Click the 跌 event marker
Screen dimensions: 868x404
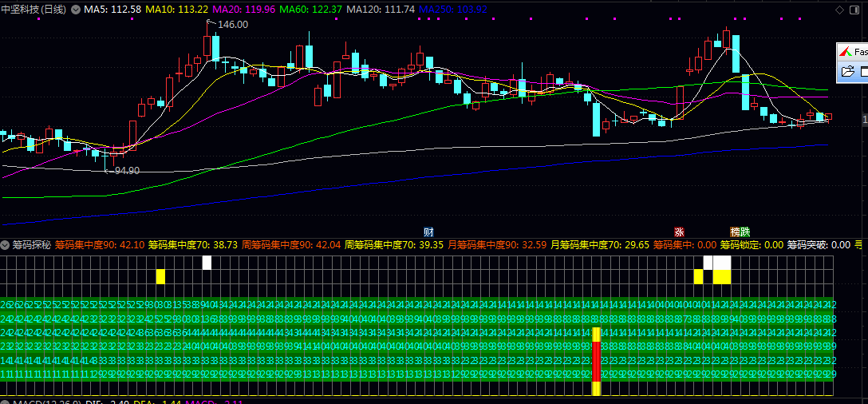(x=746, y=231)
